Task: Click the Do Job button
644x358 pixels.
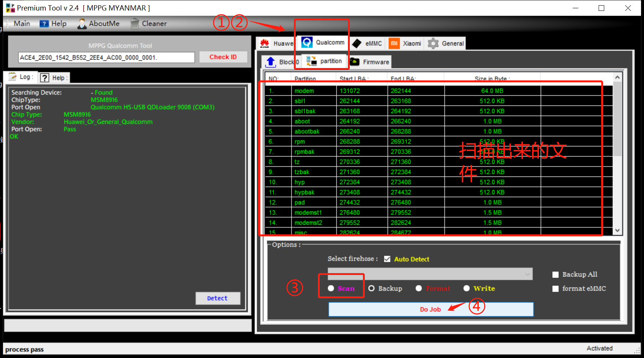Action: (431, 310)
